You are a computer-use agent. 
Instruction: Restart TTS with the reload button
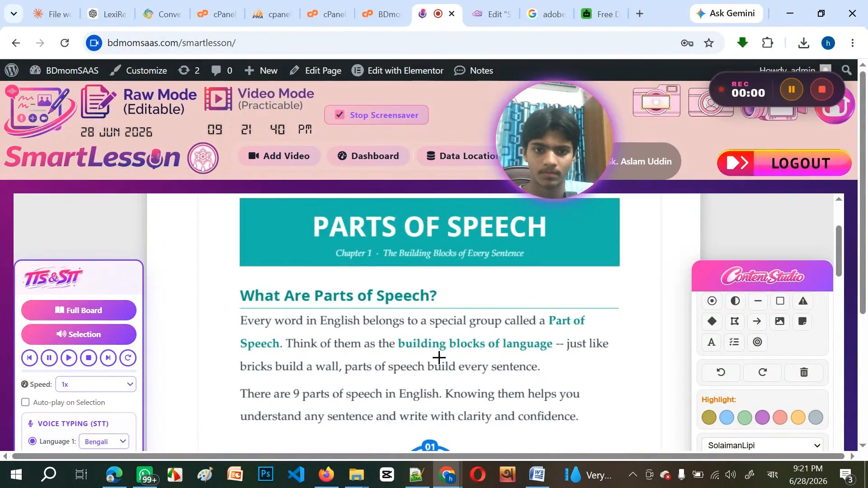pyautogui.click(x=128, y=358)
